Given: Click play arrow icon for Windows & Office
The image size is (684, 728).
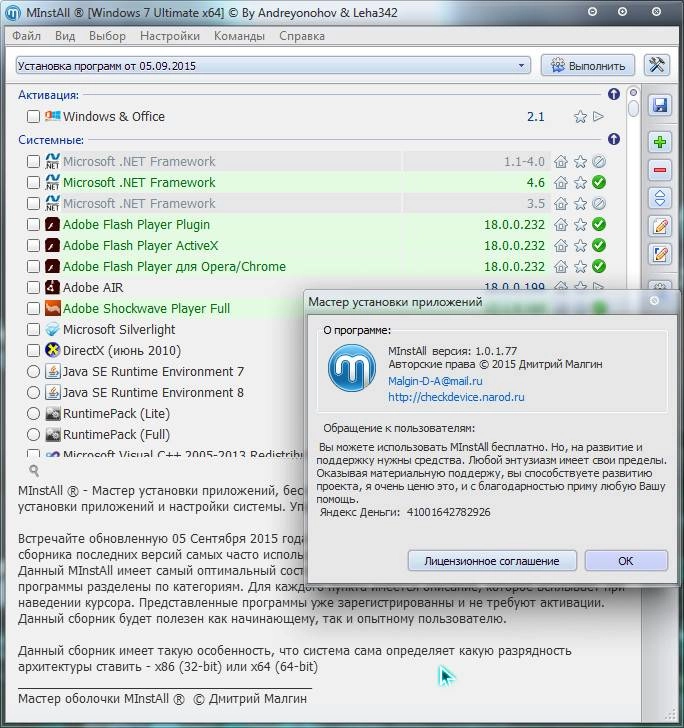Looking at the screenshot, I should coord(599,116).
